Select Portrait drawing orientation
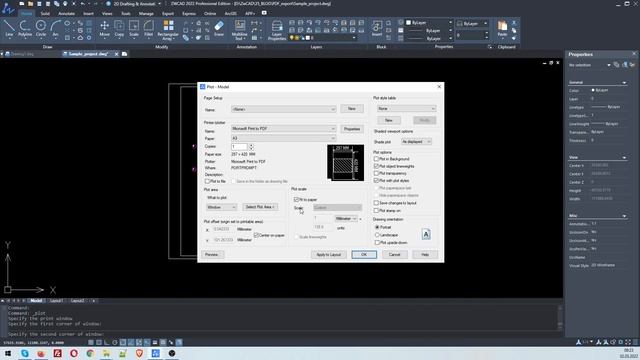This screenshot has width=640, height=360. click(377, 227)
